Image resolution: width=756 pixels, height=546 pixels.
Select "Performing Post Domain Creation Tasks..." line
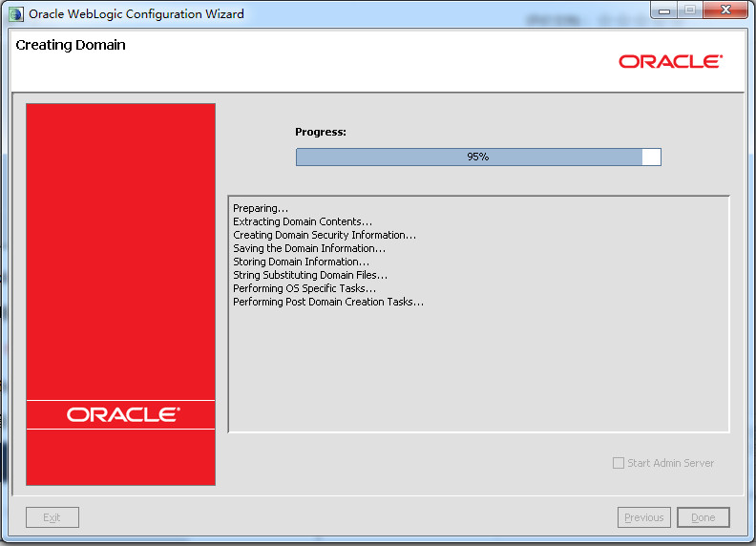(328, 302)
